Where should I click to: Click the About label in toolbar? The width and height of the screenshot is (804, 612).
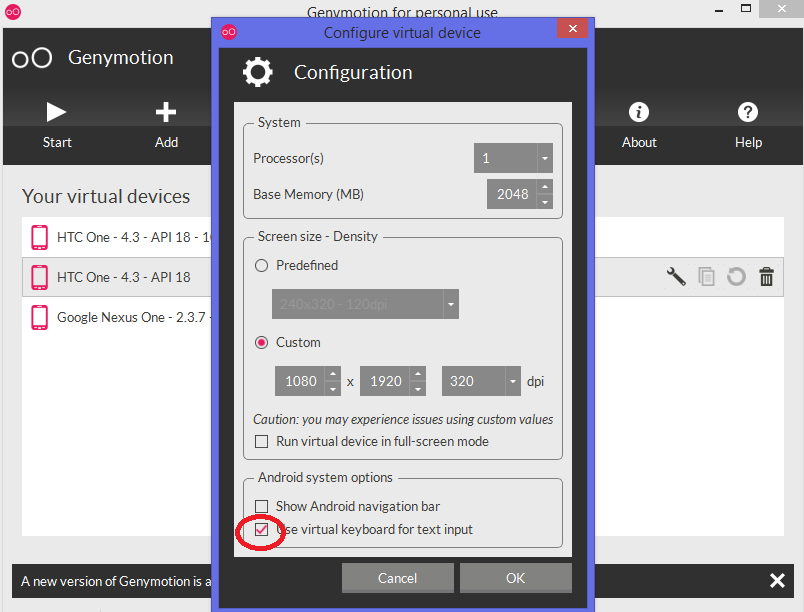click(639, 142)
